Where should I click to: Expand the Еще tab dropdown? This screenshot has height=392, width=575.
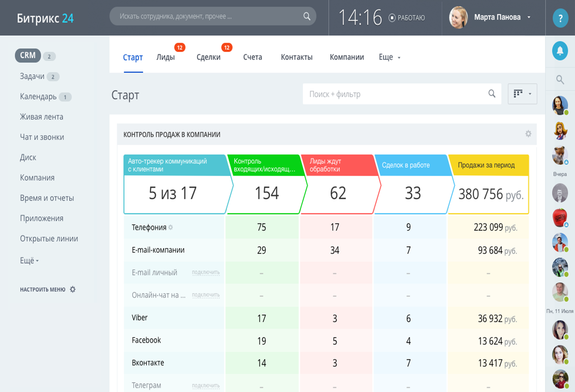click(389, 57)
